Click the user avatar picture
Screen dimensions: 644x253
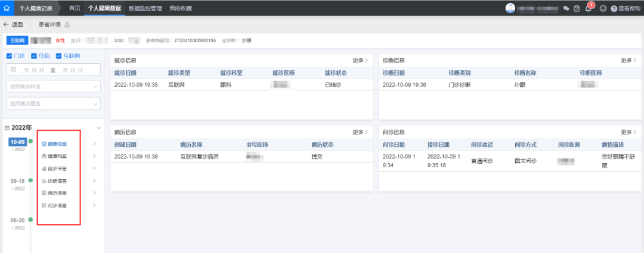[x=510, y=8]
